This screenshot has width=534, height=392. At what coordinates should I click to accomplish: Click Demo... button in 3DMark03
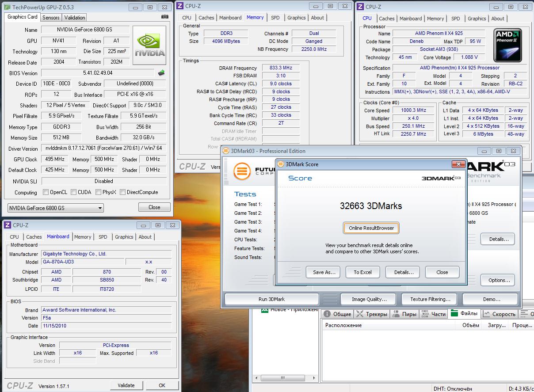(491, 299)
